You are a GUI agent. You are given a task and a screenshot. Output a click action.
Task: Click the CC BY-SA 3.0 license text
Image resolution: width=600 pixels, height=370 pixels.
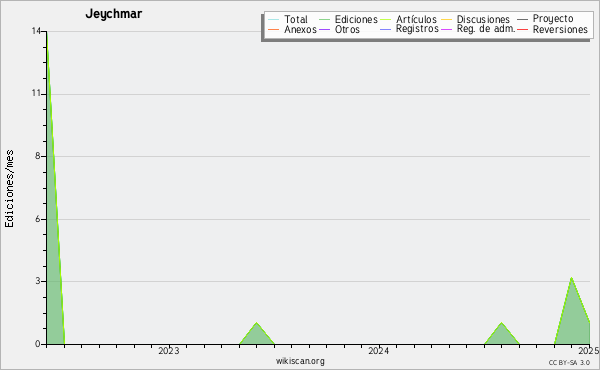[x=569, y=362]
